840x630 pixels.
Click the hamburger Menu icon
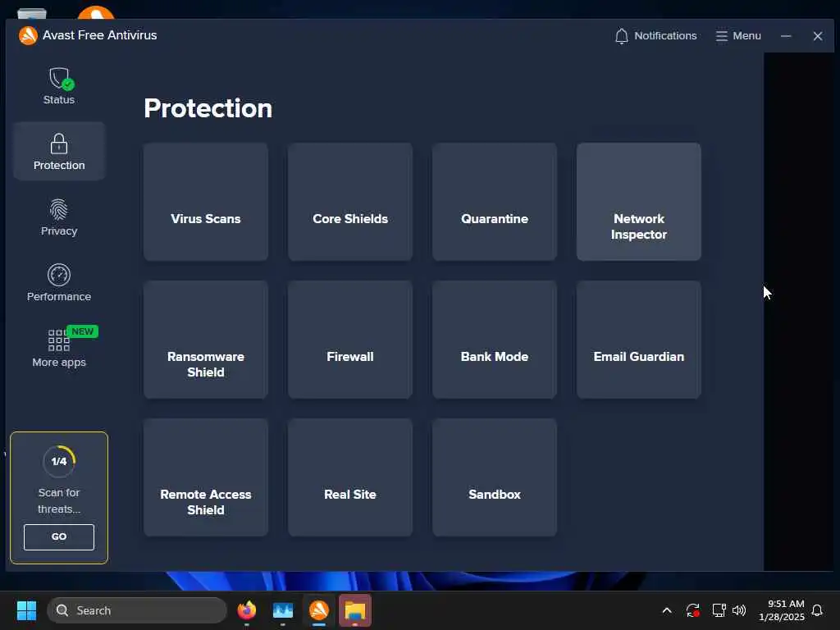pyautogui.click(x=722, y=36)
